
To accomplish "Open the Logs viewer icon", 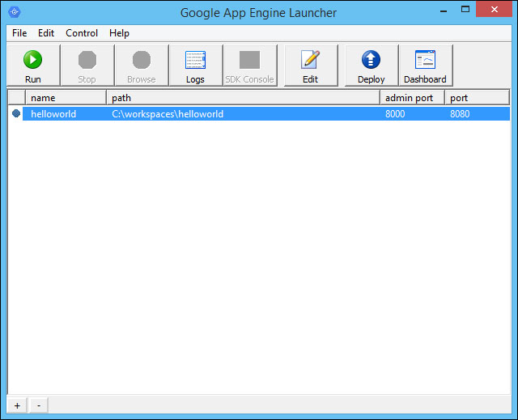I will pos(195,60).
